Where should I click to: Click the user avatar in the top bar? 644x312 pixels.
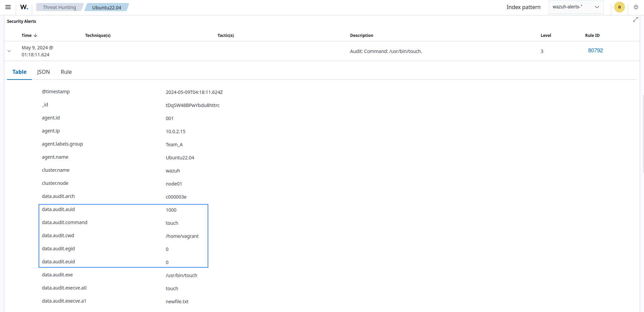pyautogui.click(x=619, y=7)
